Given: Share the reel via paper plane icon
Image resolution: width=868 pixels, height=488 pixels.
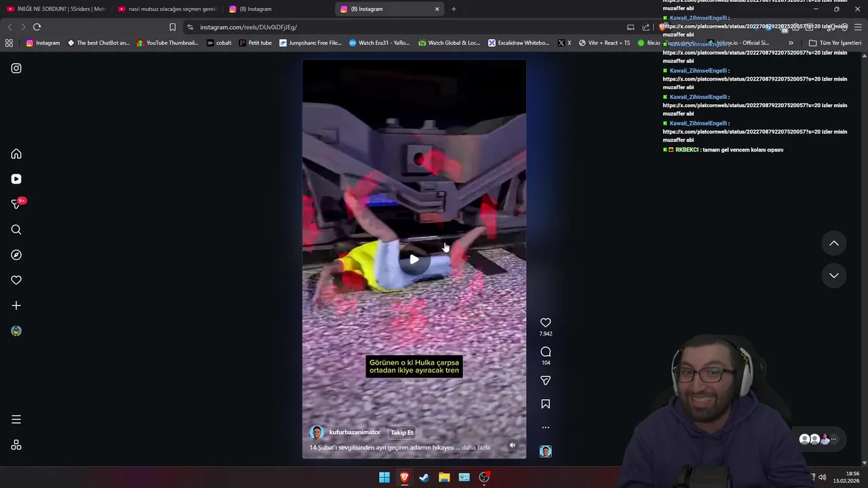Looking at the screenshot, I should click(x=545, y=381).
